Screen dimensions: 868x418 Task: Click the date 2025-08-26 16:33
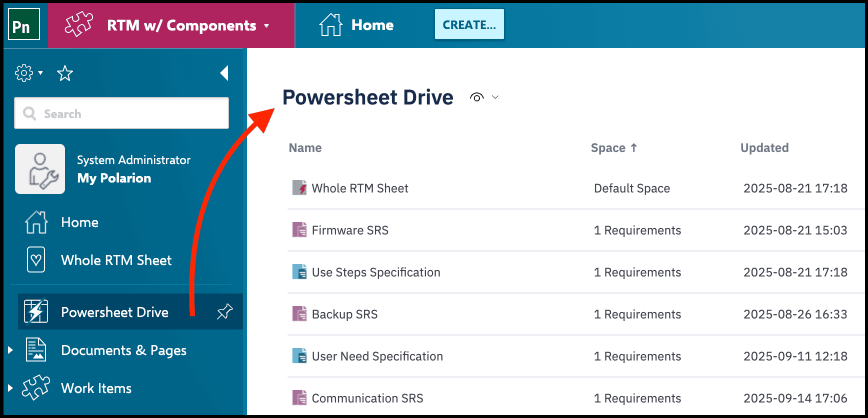pyautogui.click(x=795, y=314)
